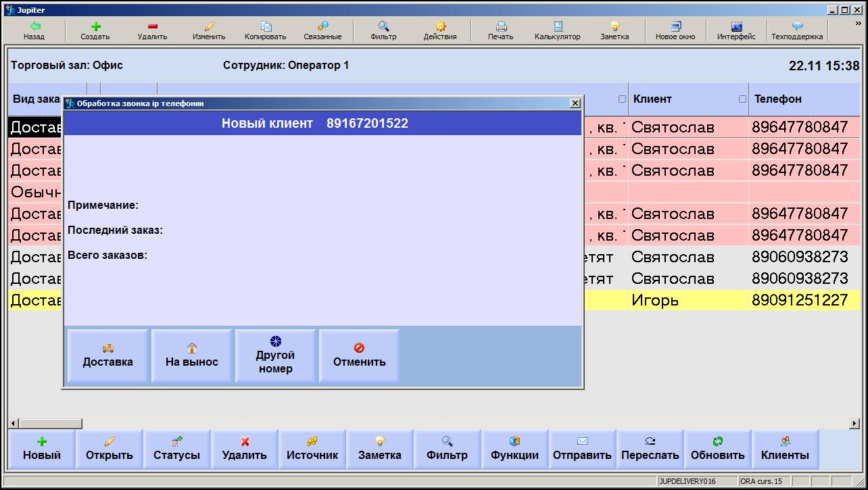Click the Печать printer icon
This screenshot has width=868, height=490.
point(501,31)
